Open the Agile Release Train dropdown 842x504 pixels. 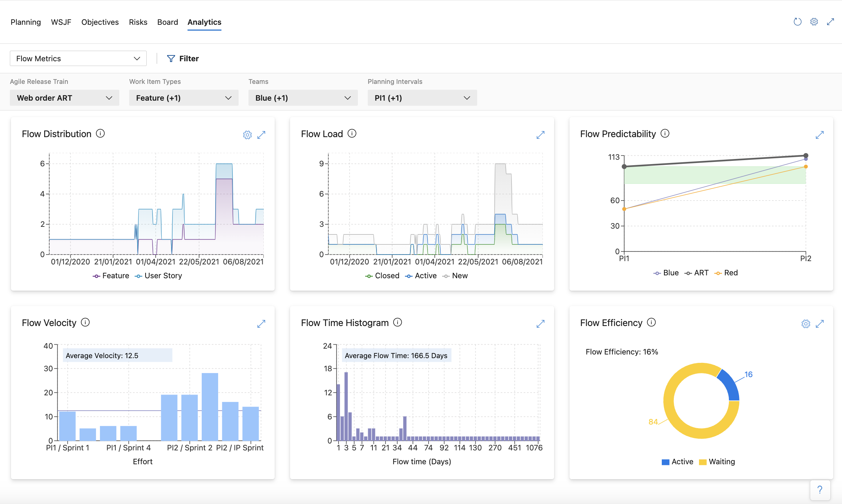click(65, 98)
